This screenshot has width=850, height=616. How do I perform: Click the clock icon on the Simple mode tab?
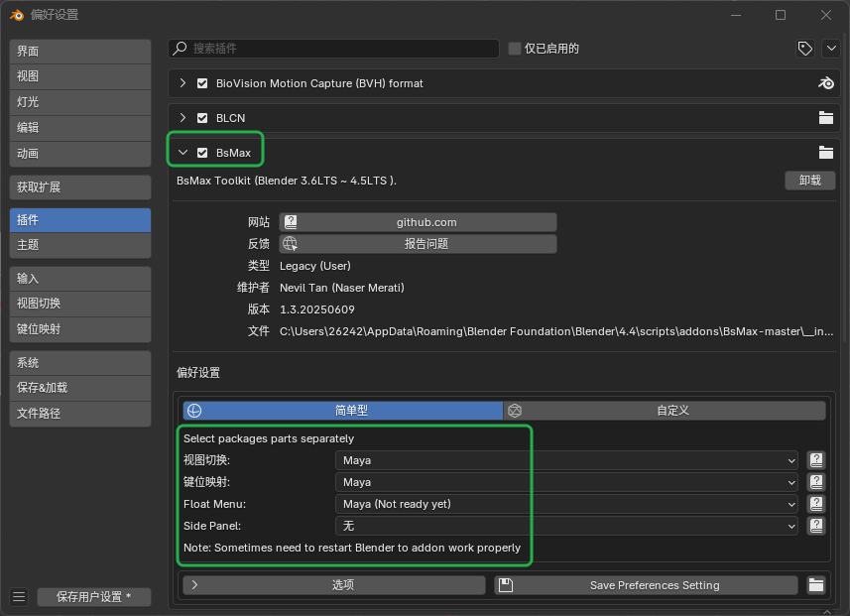(194, 411)
